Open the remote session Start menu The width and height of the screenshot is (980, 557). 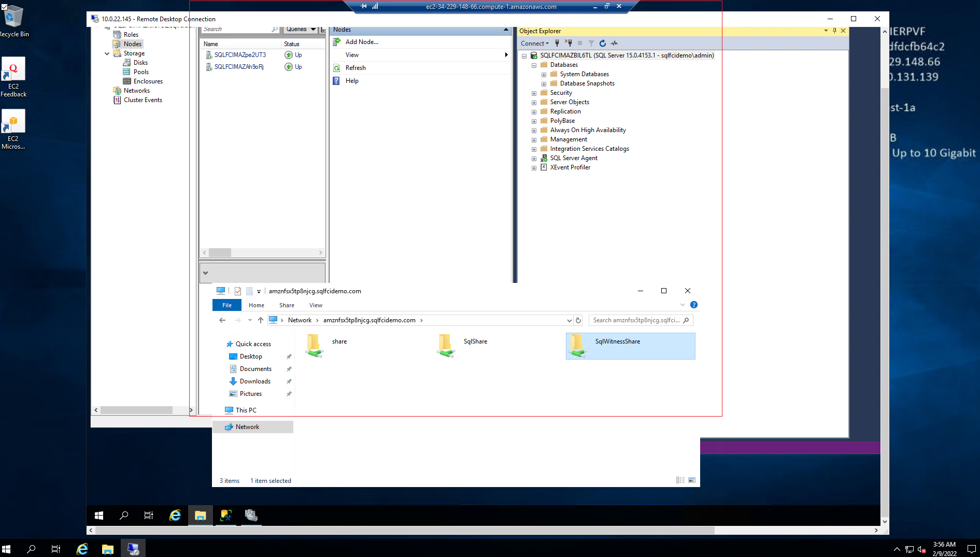tap(99, 515)
